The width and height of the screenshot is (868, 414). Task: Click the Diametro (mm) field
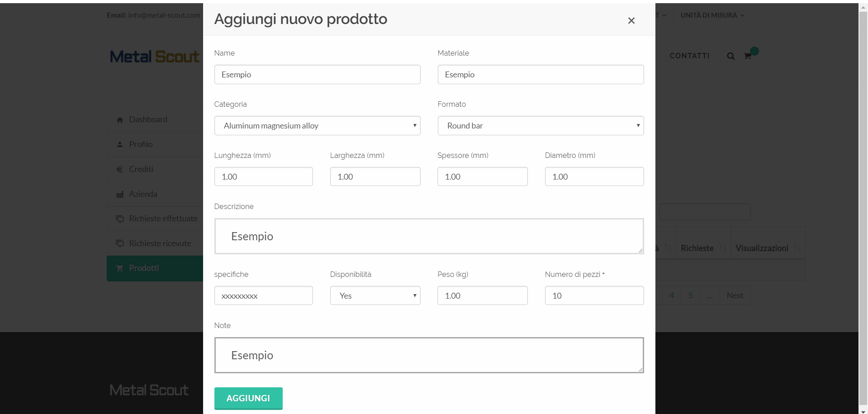594,176
